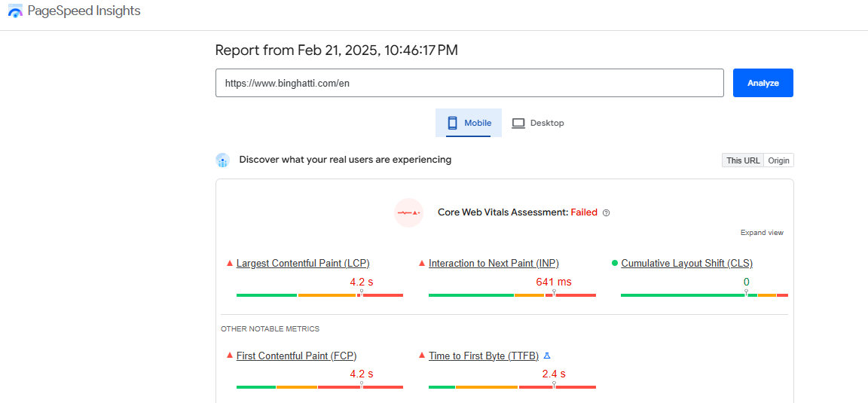
Task: Click the experimental flask icon beside TTFB
Action: (x=547, y=356)
